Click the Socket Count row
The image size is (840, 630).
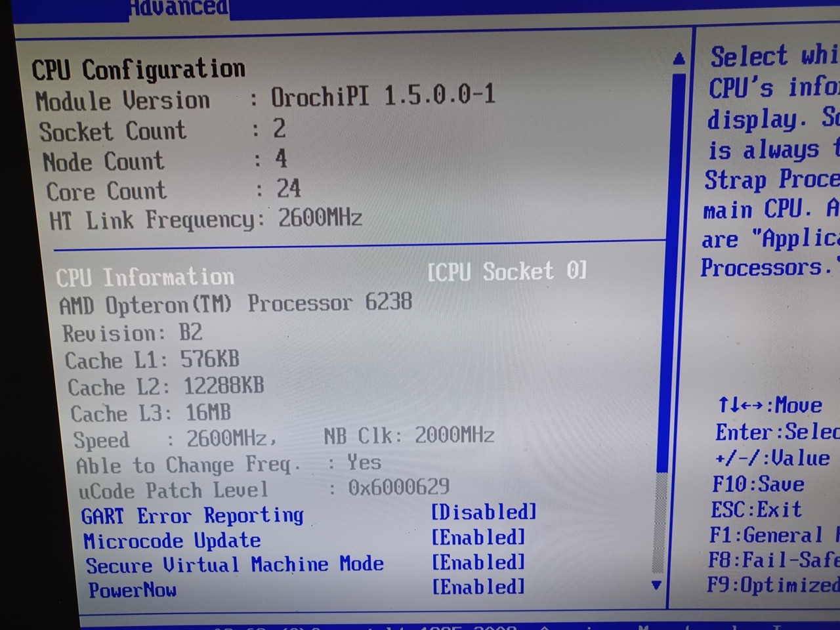[163, 130]
